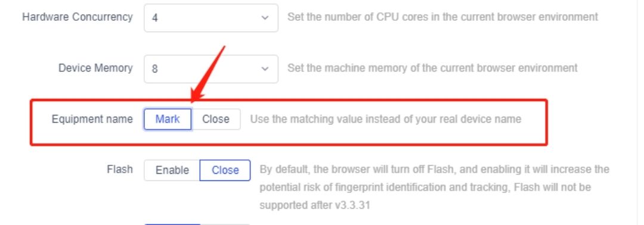Click the Flash setting label
The image size is (644, 225).
click(119, 169)
